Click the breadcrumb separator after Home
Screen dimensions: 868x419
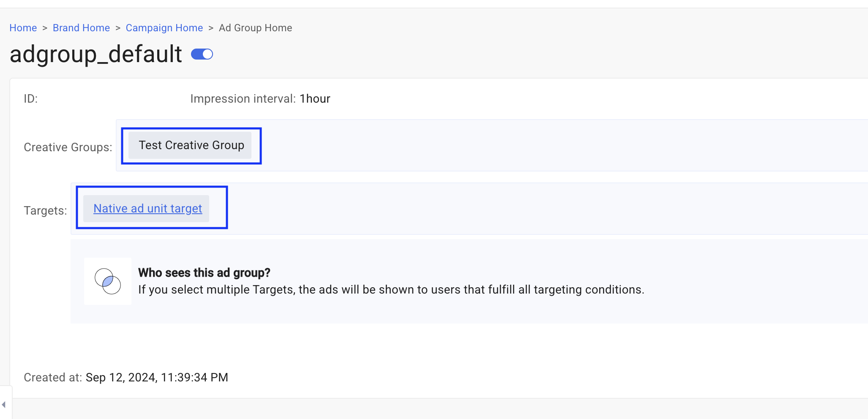(x=45, y=28)
